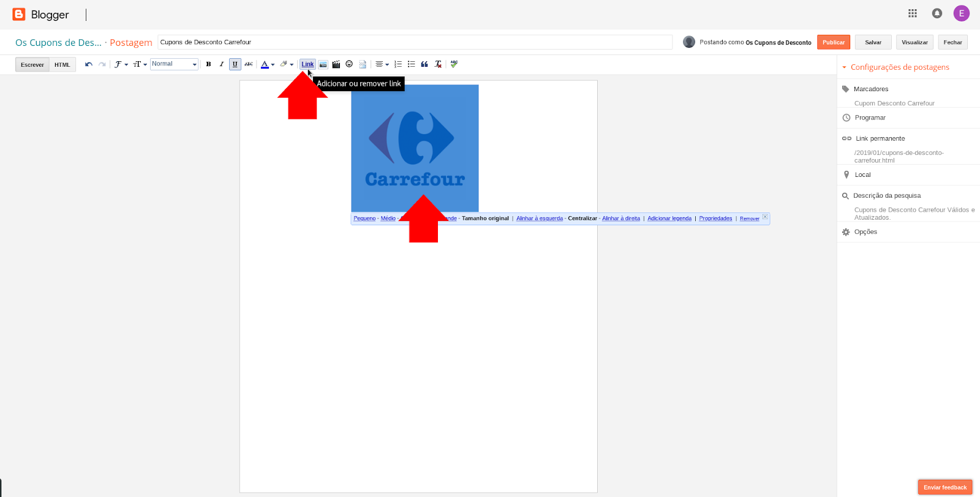980x497 pixels.
Task: Open the text background color picker
Action: click(287, 64)
